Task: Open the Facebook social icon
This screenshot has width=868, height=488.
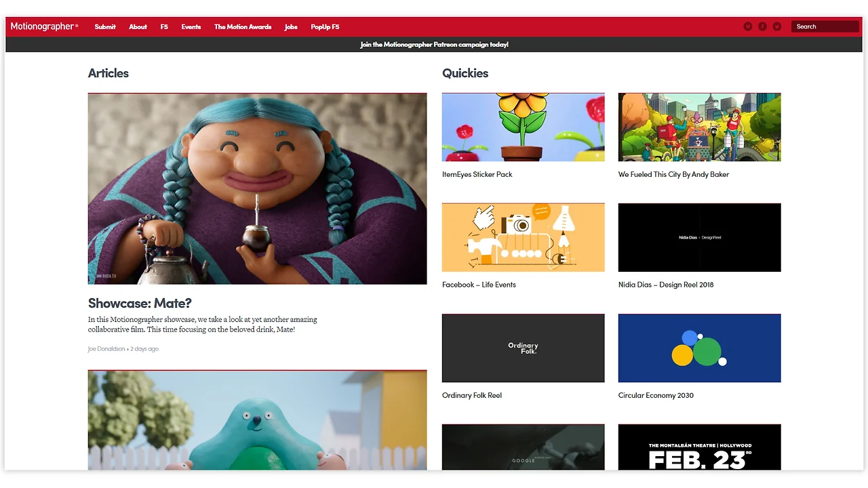Action: [762, 26]
